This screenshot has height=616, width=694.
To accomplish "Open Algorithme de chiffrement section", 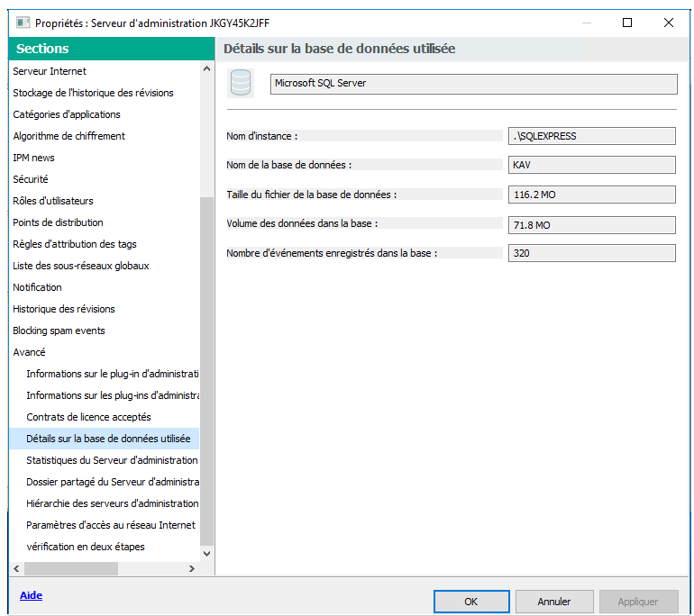I will point(68,136).
